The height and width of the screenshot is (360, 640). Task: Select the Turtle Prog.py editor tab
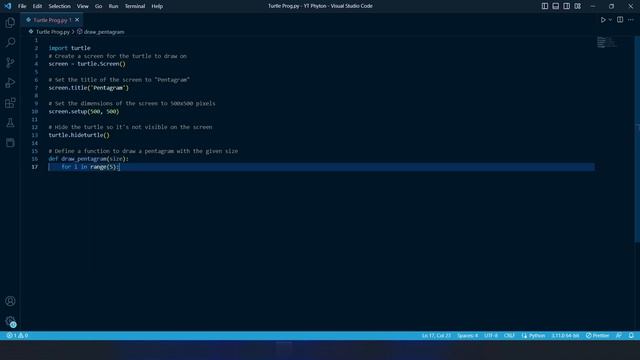pyautogui.click(x=52, y=20)
